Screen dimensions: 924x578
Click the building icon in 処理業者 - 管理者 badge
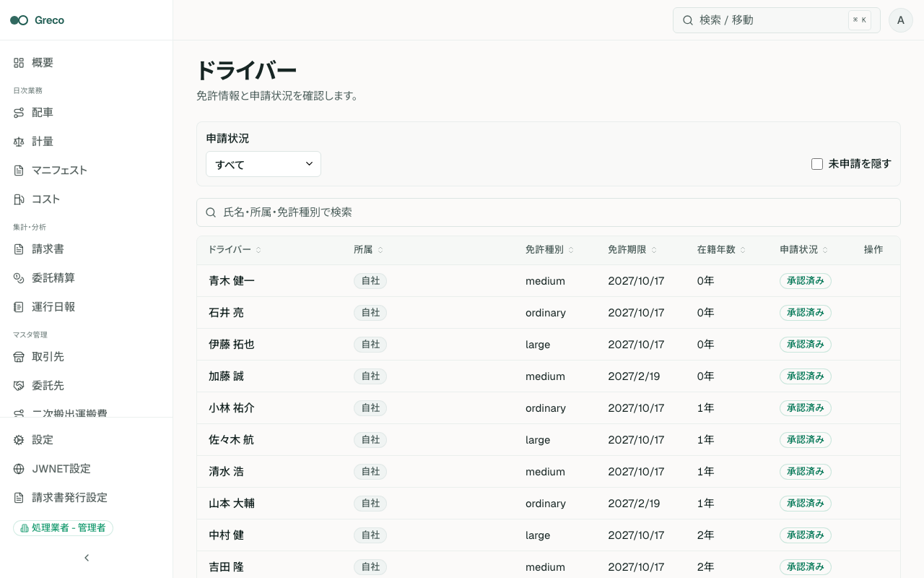coord(24,528)
